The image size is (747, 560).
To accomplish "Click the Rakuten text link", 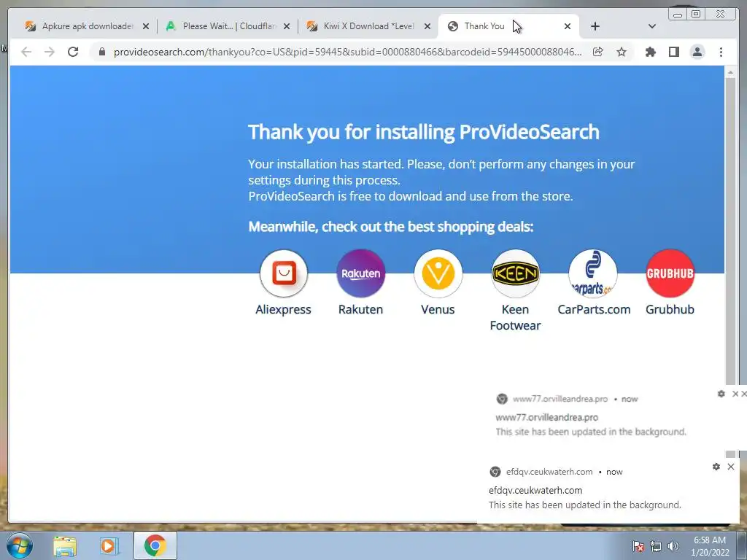I will [360, 309].
